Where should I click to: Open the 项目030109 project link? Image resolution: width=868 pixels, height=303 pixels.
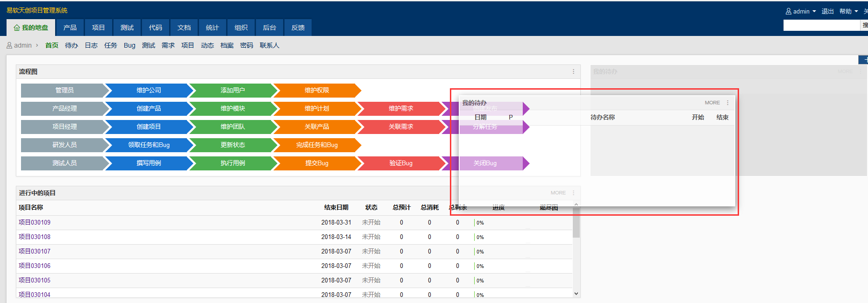[35, 222]
